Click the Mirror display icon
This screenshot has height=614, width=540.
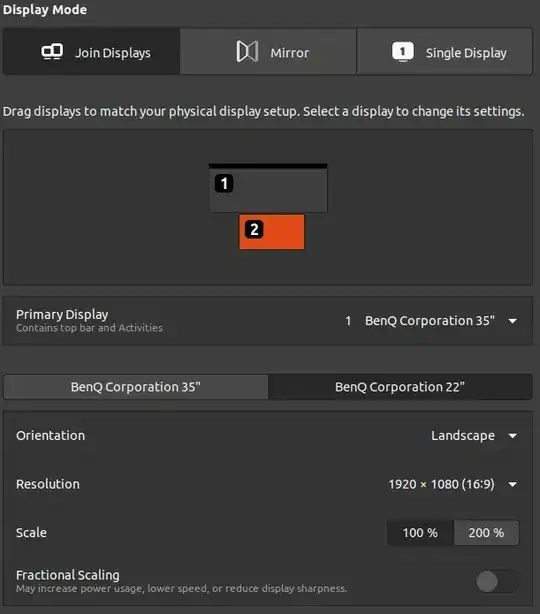point(247,52)
